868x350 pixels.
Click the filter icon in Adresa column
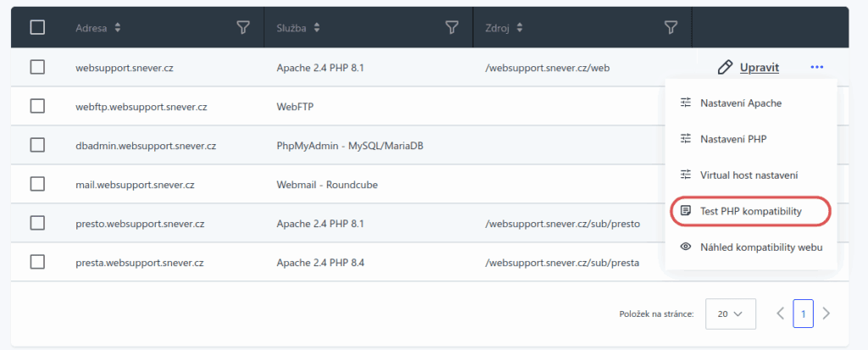pos(242,28)
